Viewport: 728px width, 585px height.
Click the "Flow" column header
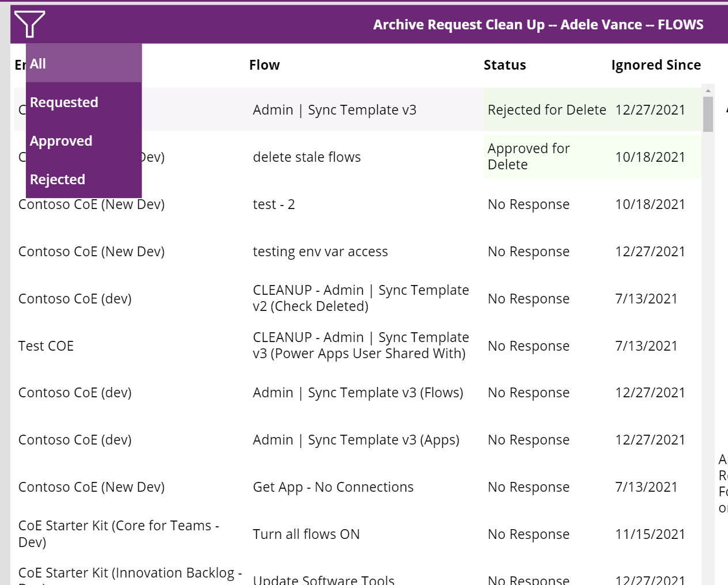click(264, 64)
